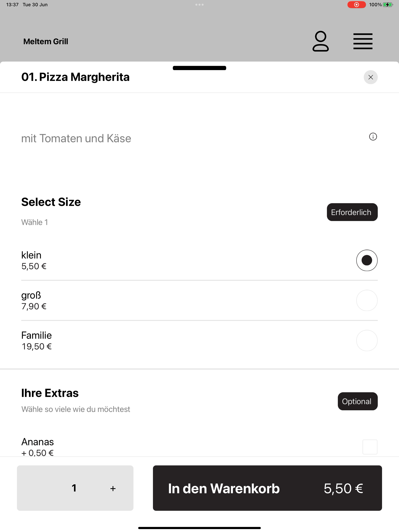Tap the Select Size section header
The image size is (399, 532).
point(51,202)
